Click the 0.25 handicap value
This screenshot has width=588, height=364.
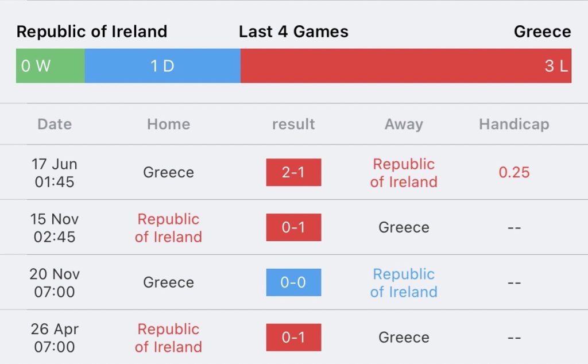(514, 172)
